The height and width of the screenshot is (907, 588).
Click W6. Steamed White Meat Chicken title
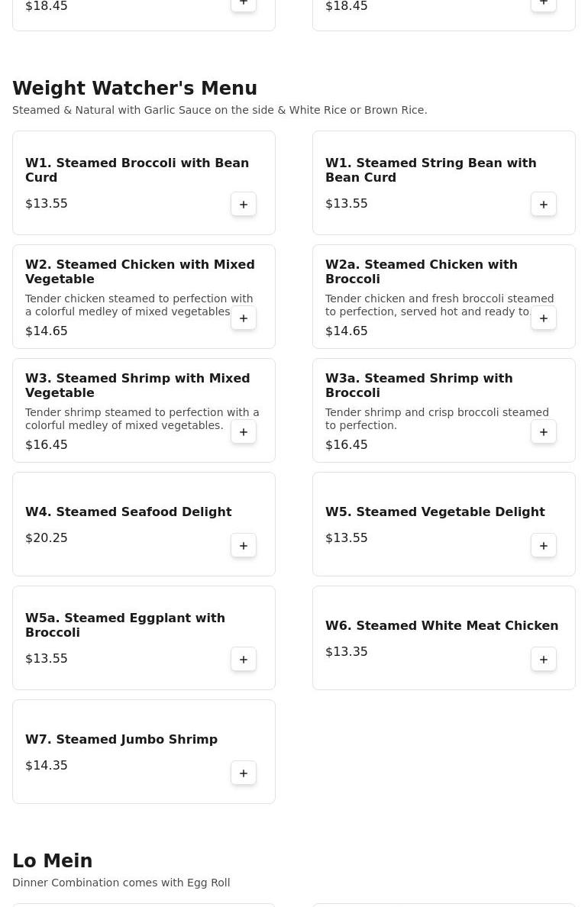pos(441,626)
